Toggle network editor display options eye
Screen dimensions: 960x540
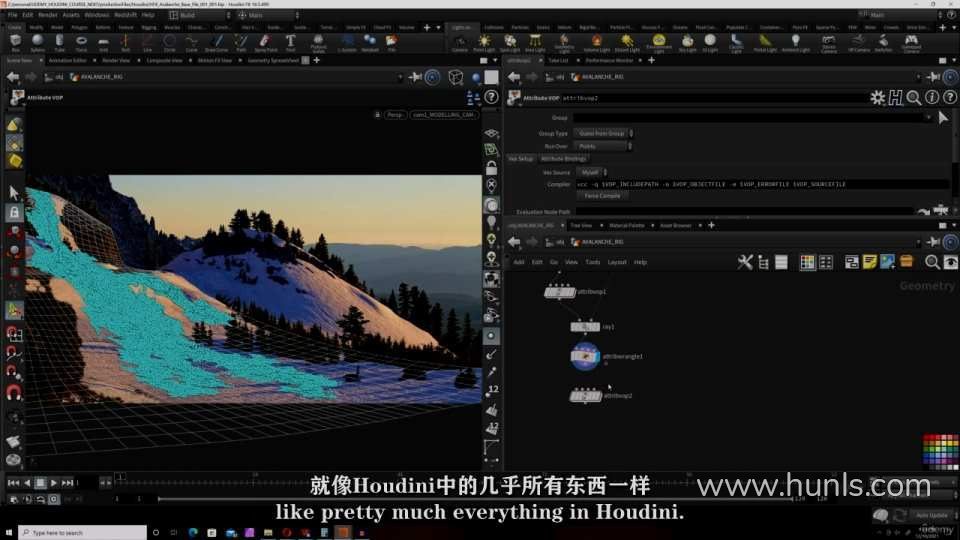(x=950, y=263)
